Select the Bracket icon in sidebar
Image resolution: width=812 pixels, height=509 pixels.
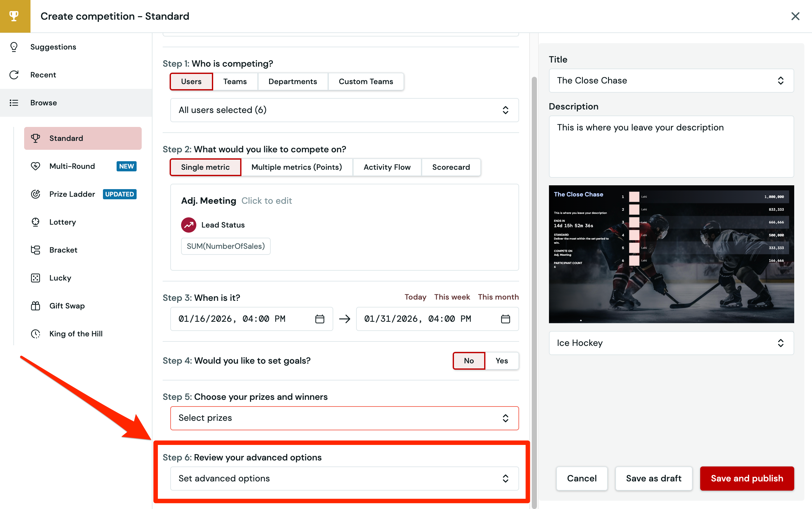click(x=35, y=250)
